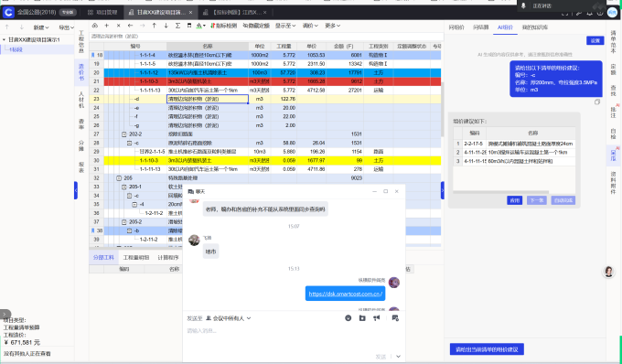Click the right arrow demote icon
This screenshot has width=622, height=364.
click(x=142, y=26)
